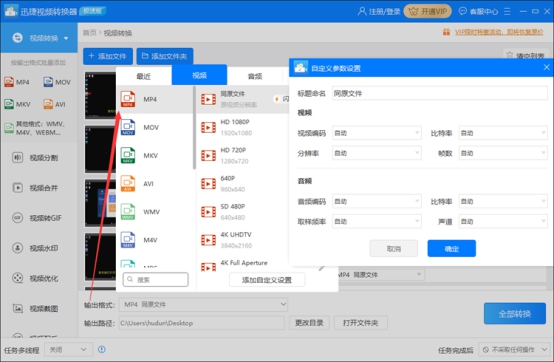
Task: Expand the video 比特率 dropdown
Action: click(503, 133)
